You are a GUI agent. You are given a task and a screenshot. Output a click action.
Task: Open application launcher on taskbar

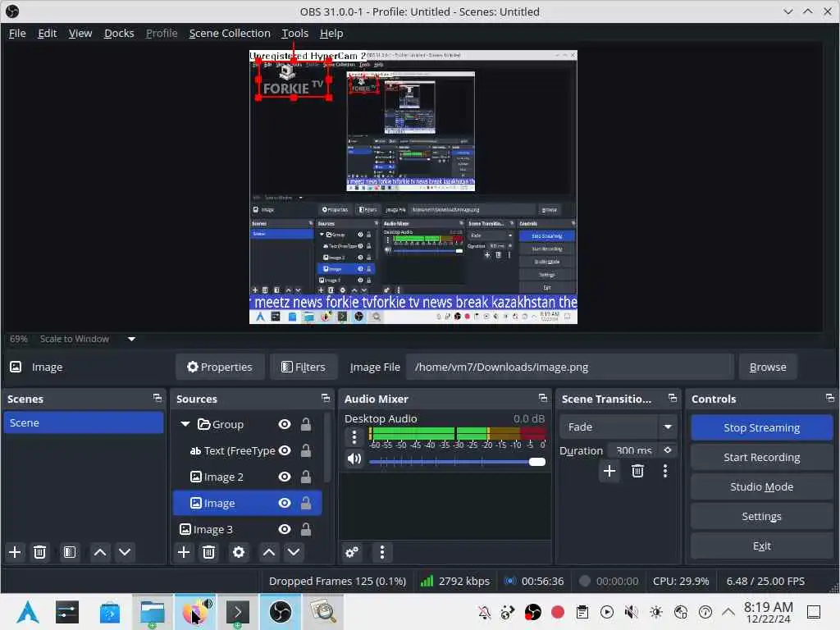tap(28, 612)
